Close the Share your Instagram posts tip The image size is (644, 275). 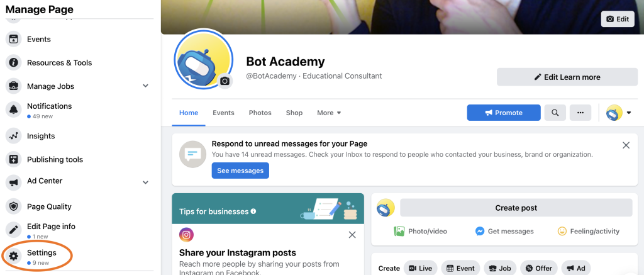pos(352,235)
